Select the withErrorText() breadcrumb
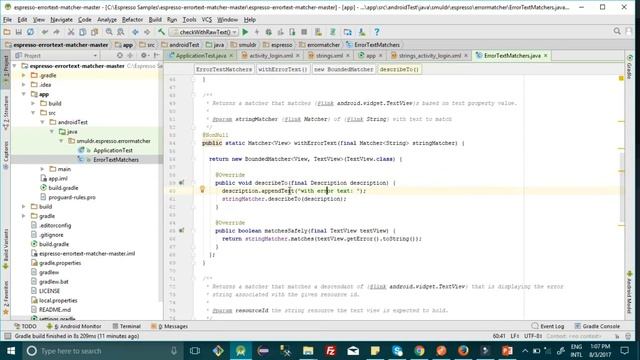 [x=282, y=69]
